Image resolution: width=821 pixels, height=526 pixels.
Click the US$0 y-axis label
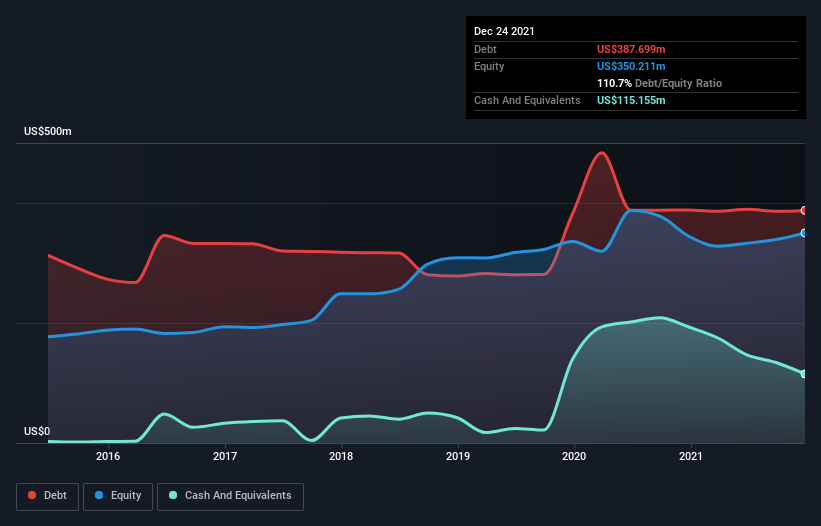(x=37, y=431)
